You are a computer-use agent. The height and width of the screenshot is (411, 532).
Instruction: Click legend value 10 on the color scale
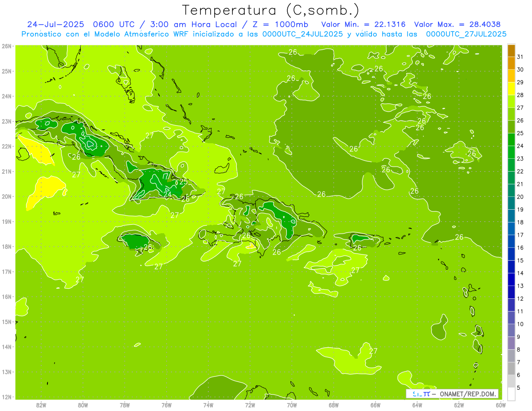pyautogui.click(x=520, y=324)
